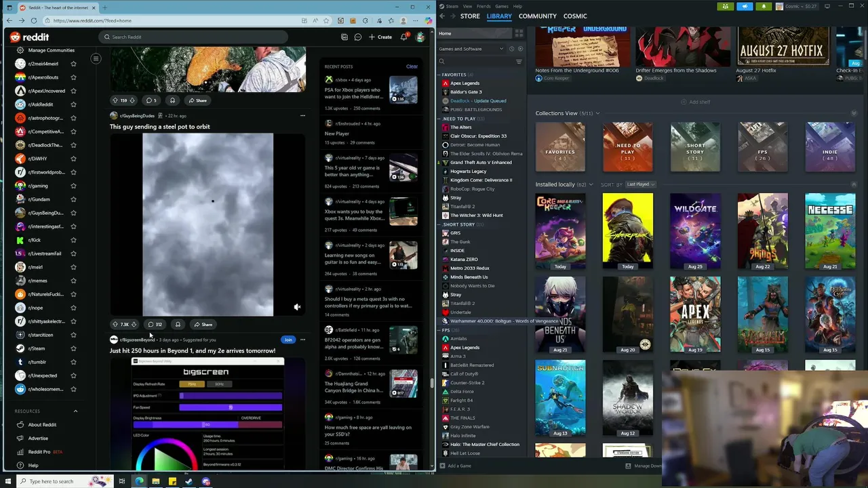This screenshot has width=868, height=488.
Task: Clear Reddit recent posts
Action: tap(412, 66)
